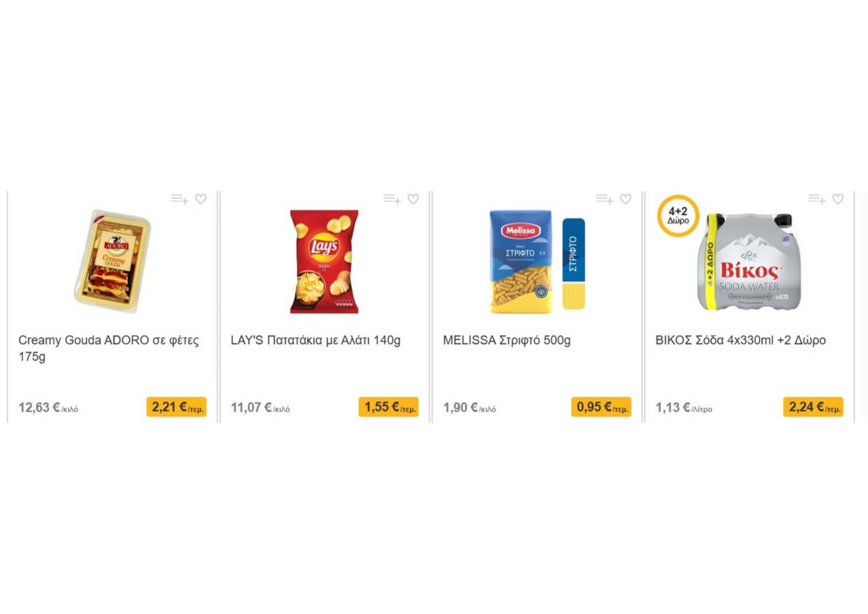The height and width of the screenshot is (614, 868).
Task: Add Creamy Gouda ADORO to shopping list
Action: 180,199
